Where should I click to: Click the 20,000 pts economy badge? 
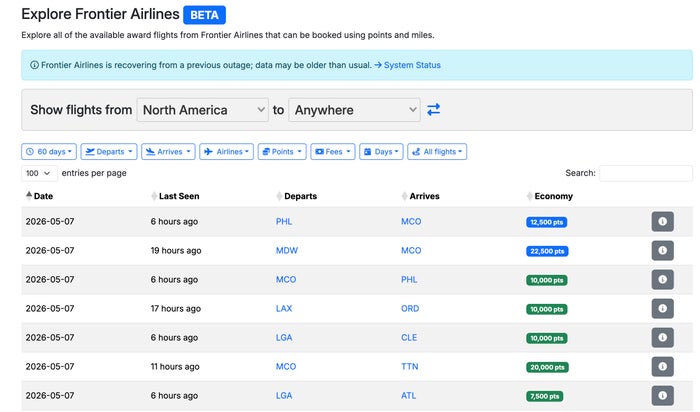tap(547, 367)
